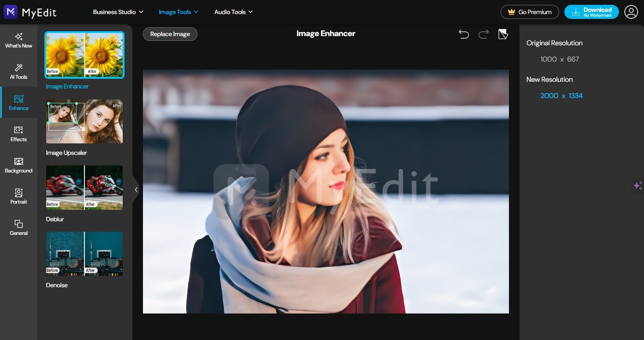The height and width of the screenshot is (340, 644).
Task: Choose the Deblur tool thumbnail
Action: [x=84, y=187]
